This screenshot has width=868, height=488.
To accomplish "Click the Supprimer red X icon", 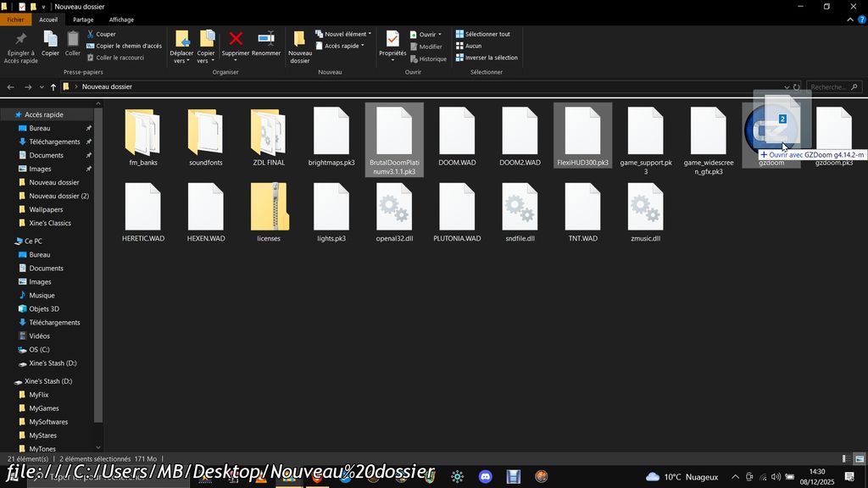I will tap(236, 40).
